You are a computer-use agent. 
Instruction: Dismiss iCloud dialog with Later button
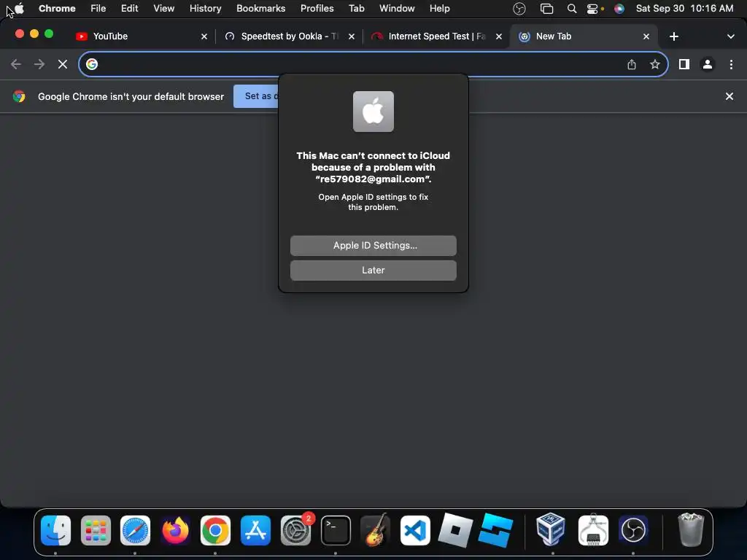[x=373, y=270]
